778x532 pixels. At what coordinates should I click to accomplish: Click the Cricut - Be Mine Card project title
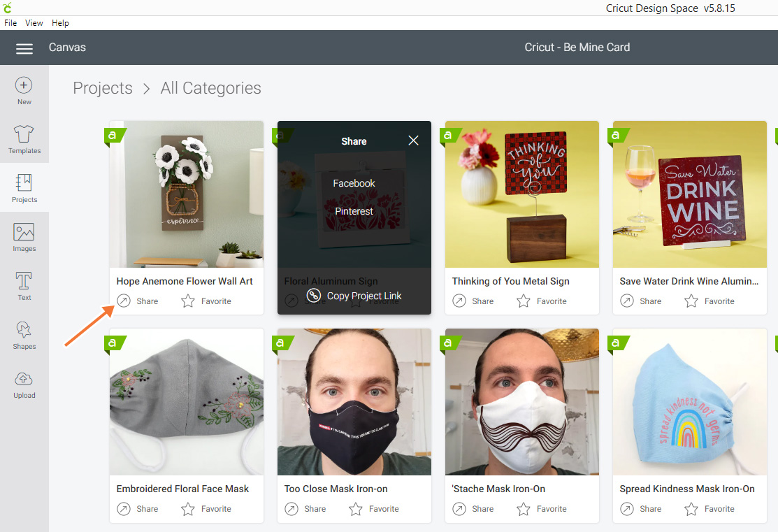click(x=577, y=47)
